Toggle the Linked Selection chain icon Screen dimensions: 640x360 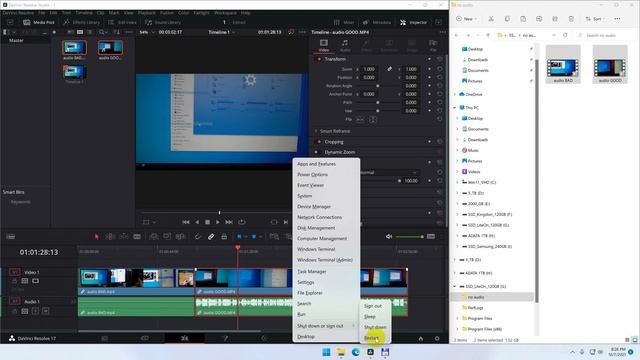point(211,236)
